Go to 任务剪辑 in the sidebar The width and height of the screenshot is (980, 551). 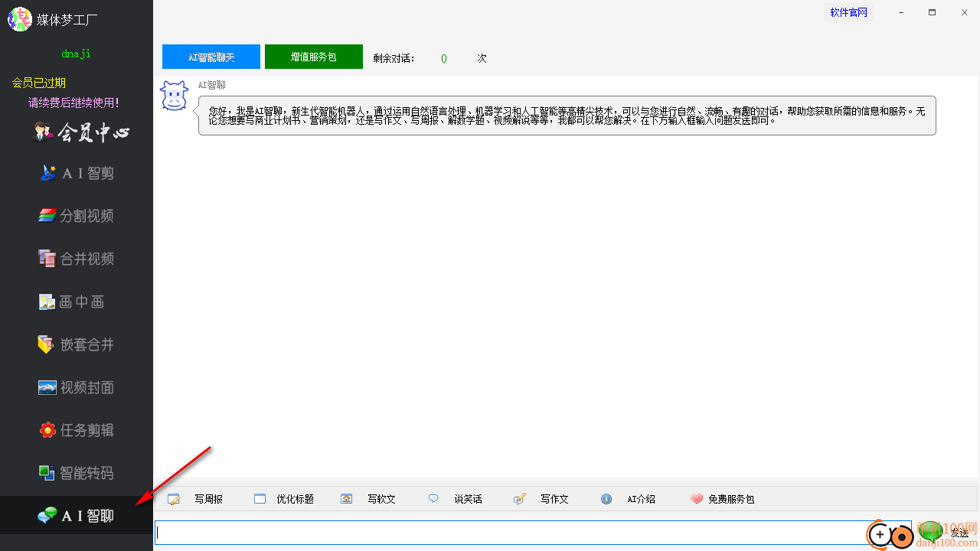(77, 430)
